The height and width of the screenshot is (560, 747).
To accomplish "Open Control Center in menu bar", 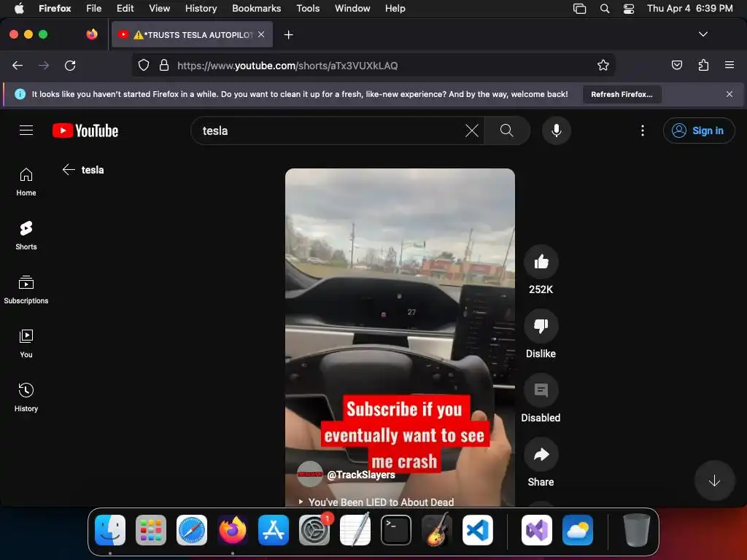I will (628, 9).
